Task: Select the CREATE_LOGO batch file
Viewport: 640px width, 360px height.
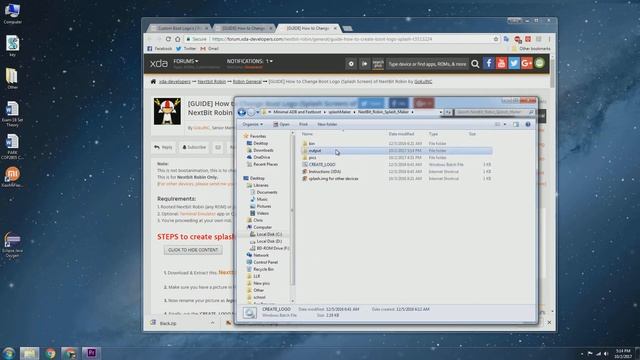Action: point(322,164)
